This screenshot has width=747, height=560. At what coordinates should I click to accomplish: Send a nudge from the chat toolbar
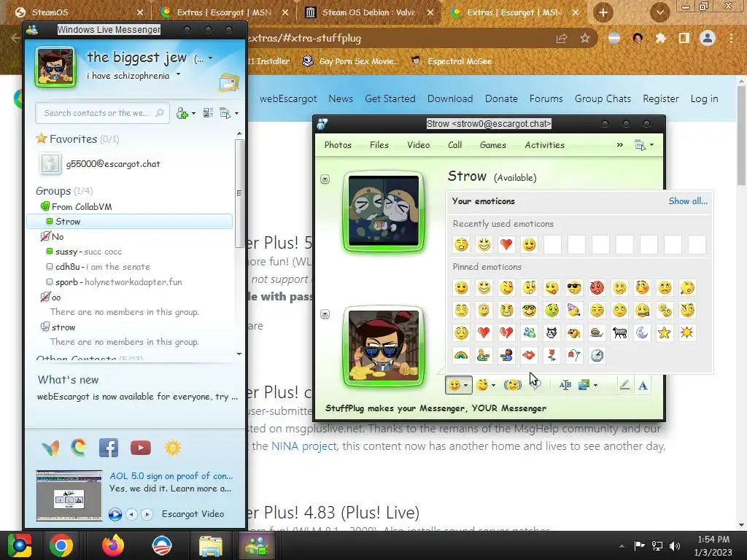(x=512, y=385)
